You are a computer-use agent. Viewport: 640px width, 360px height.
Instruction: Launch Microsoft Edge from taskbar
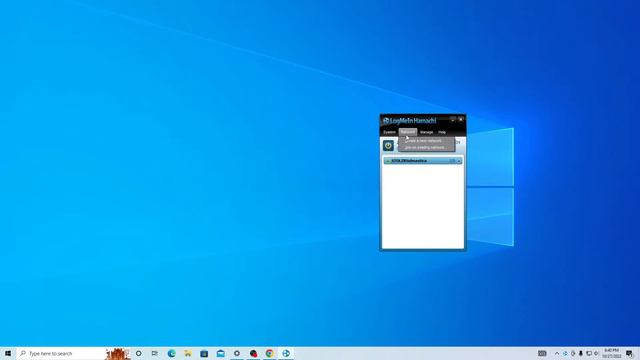coord(171,353)
